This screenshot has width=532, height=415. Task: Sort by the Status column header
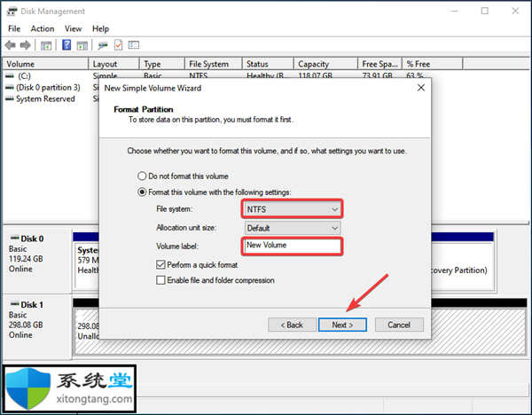(x=268, y=64)
